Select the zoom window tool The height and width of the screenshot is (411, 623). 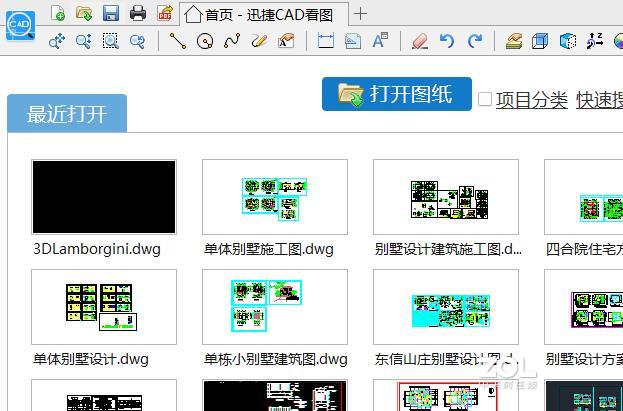[110, 41]
